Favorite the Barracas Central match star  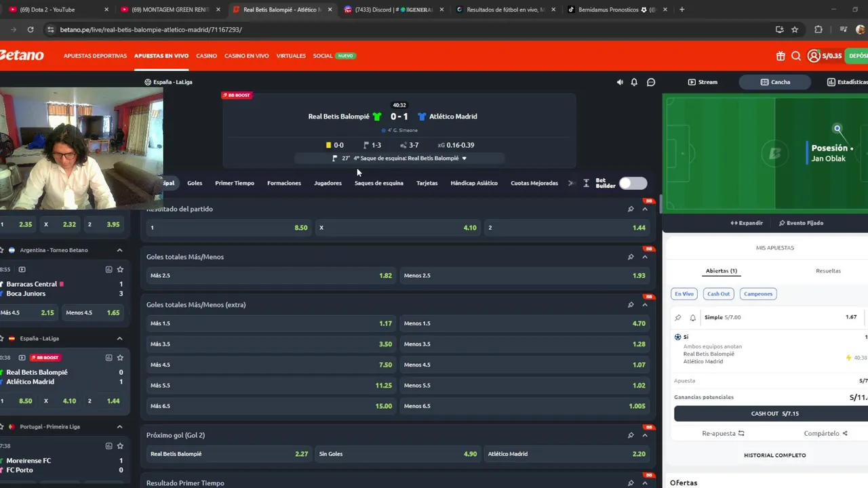pyautogui.click(x=120, y=269)
